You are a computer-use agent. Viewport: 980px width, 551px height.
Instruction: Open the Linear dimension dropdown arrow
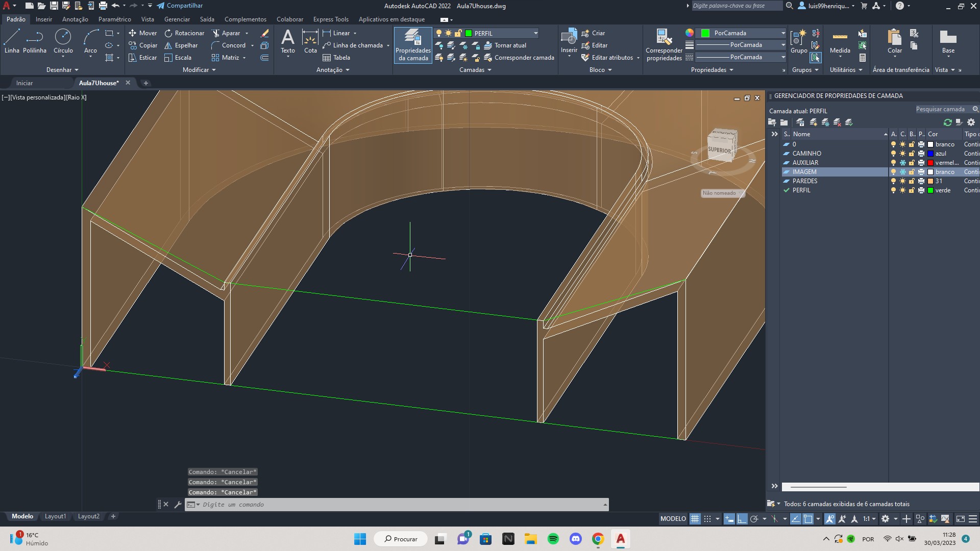(355, 33)
